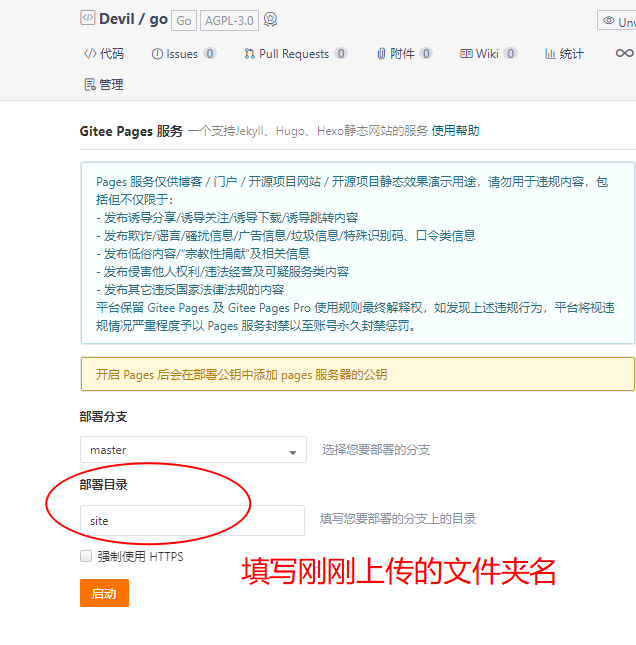The image size is (636, 645).
Task: Click the Go language badge
Action: tap(184, 21)
